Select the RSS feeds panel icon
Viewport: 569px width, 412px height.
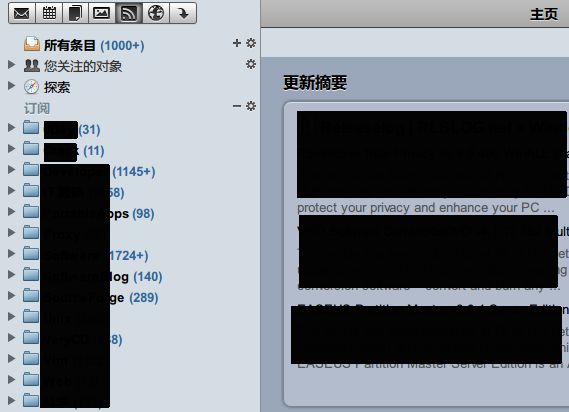tap(129, 13)
